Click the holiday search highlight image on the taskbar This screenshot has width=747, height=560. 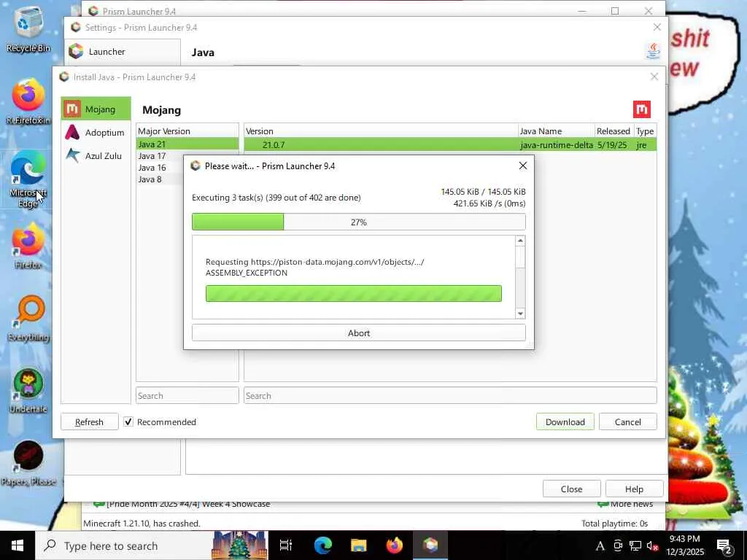(239, 545)
